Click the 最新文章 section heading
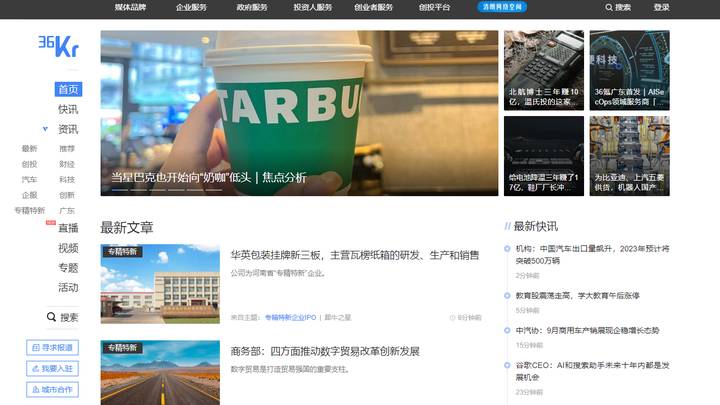 pos(127,227)
